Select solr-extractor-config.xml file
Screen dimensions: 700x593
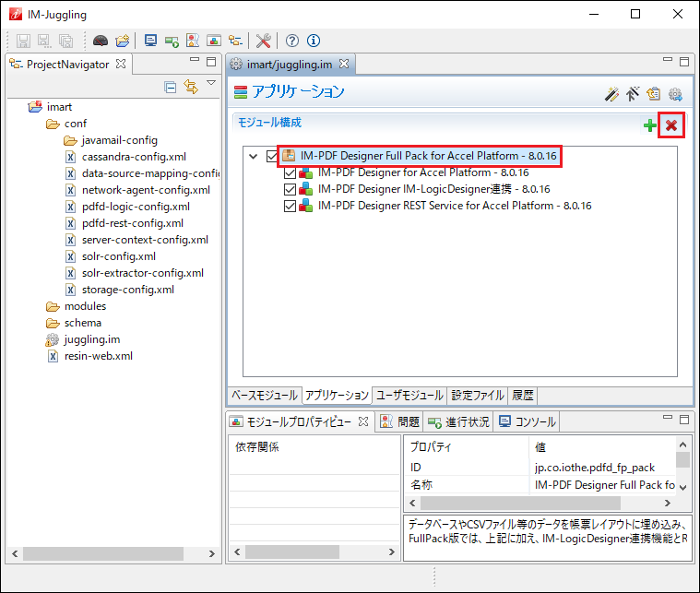point(135,273)
